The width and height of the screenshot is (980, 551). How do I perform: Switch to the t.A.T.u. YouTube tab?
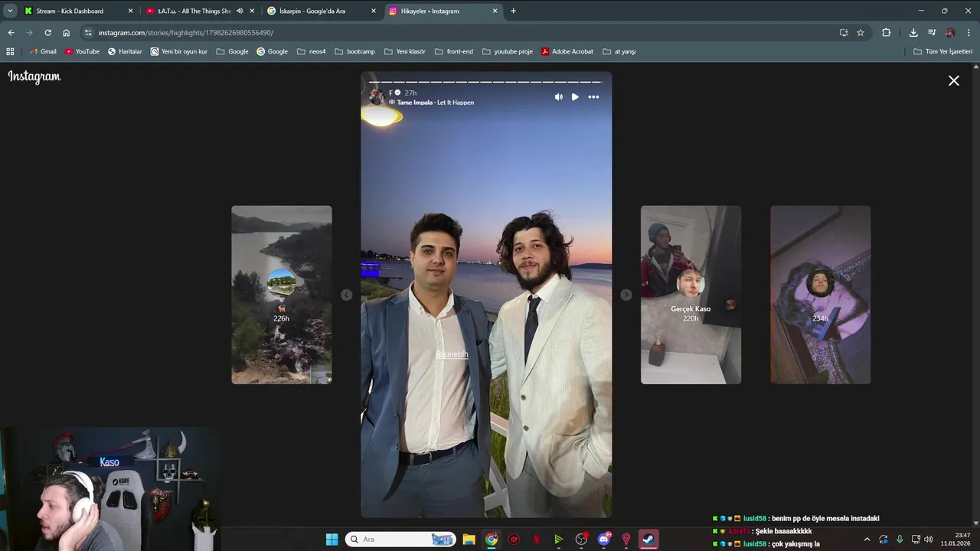(x=194, y=11)
